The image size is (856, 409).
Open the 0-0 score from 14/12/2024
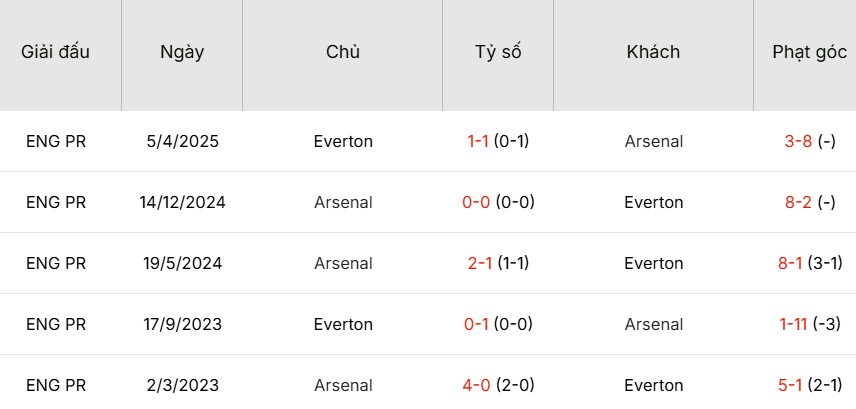(x=474, y=202)
